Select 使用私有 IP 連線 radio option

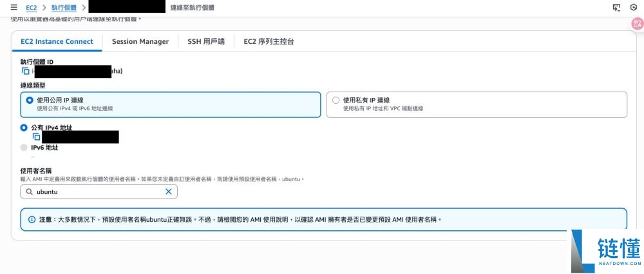click(x=336, y=100)
